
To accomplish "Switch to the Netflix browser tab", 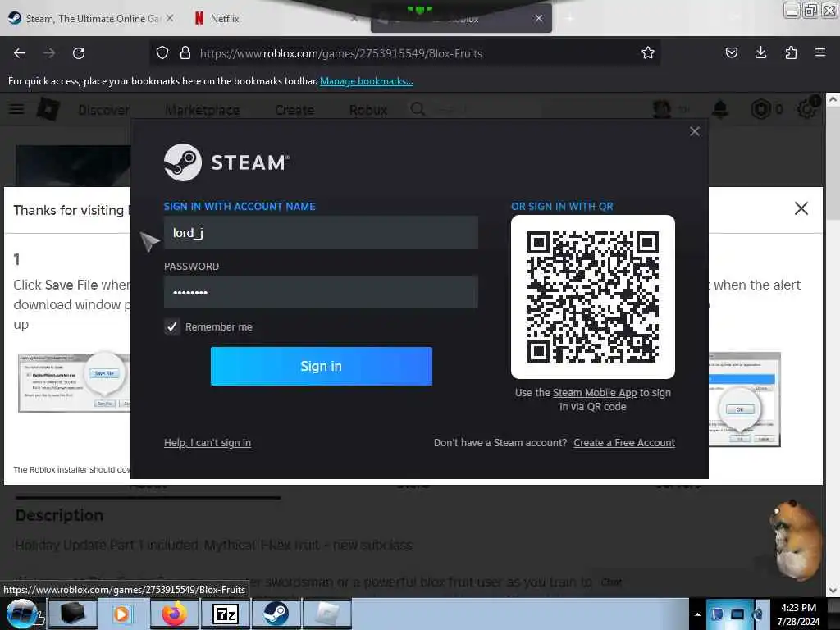I will pos(225,18).
